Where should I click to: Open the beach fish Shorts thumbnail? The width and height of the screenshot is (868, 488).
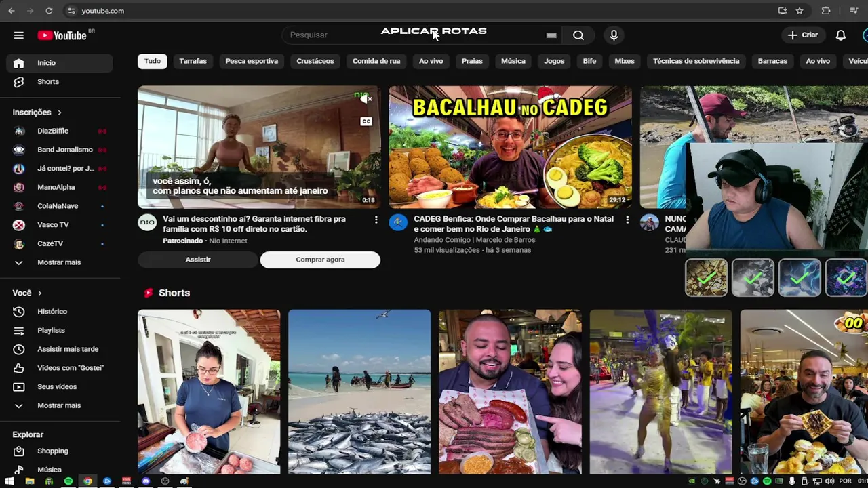359,392
